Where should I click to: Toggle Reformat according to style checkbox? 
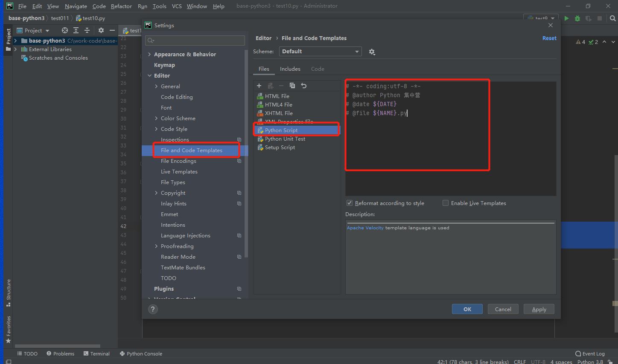350,203
